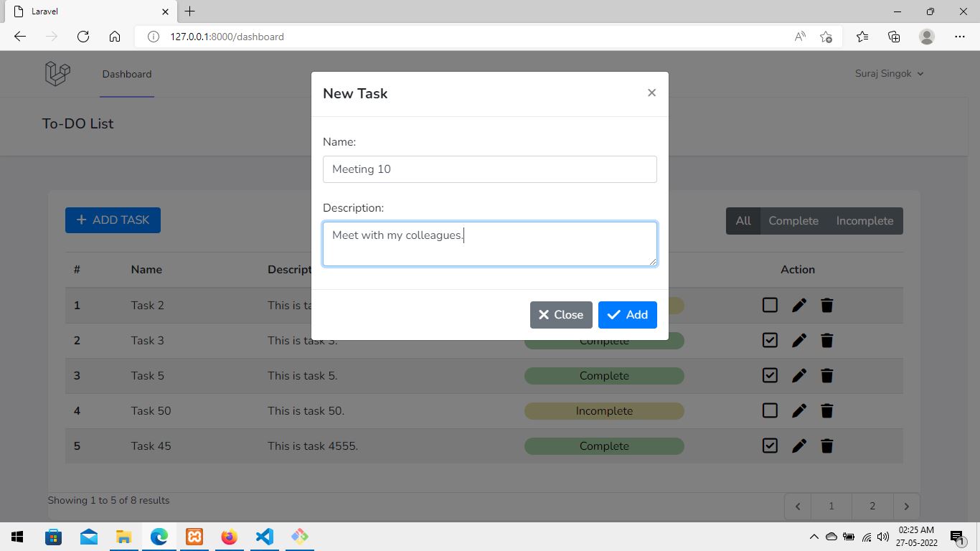Go to page 2 using the right chevron
This screenshot has height=551, width=980.
click(906, 506)
